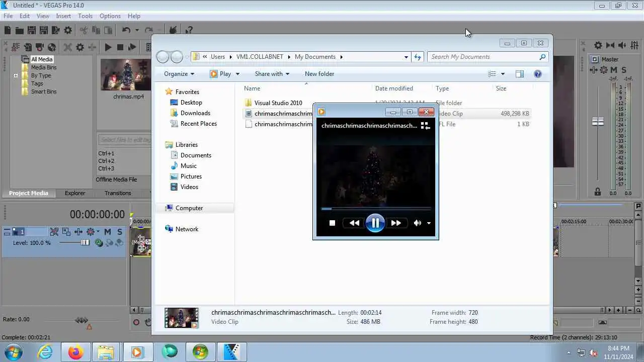Adjust the Master volume fader
The height and width of the screenshot is (362, 644).
(598, 122)
